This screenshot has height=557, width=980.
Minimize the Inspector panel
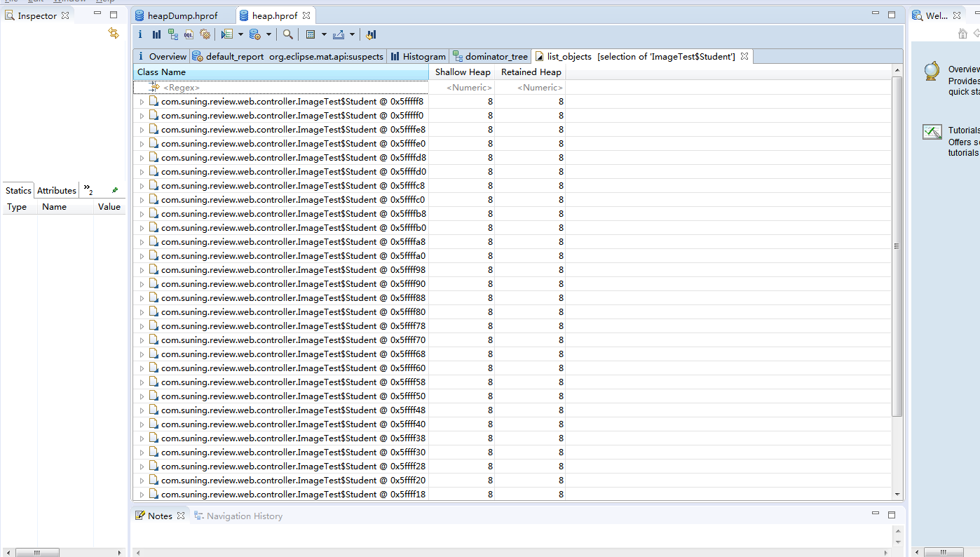click(x=97, y=15)
